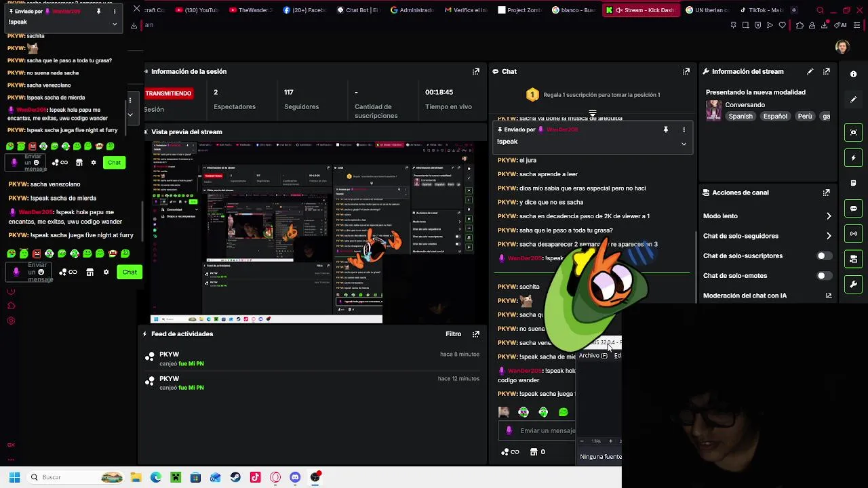Screen dimensions: 868x488
Task: Open pinned message options menu in main chat
Action: 684,129
